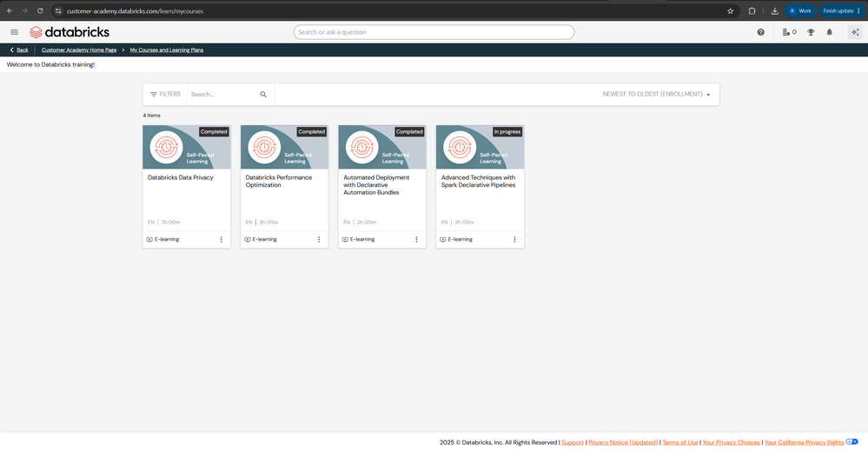The image size is (868, 451).
Task: Click Finish update button
Action: pos(841,10)
